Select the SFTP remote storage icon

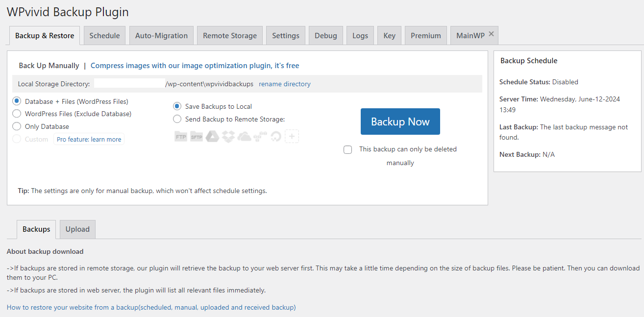point(197,137)
